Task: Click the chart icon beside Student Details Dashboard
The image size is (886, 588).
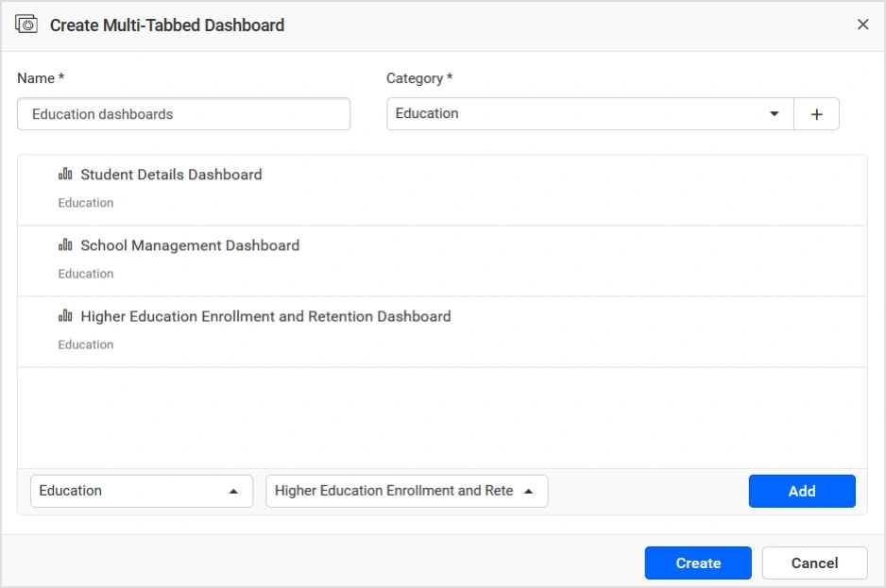Action: 65,175
